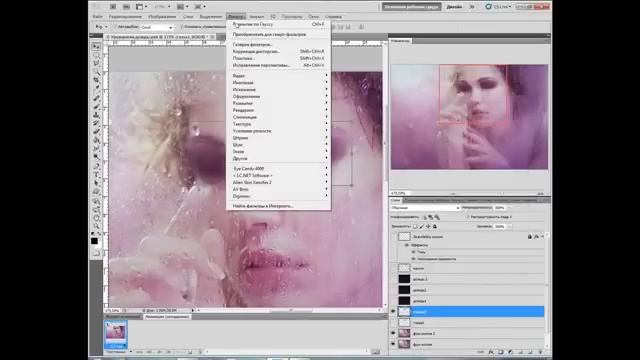
Task: Open 'Галерея фильтров...' menu entry
Action: (278, 44)
